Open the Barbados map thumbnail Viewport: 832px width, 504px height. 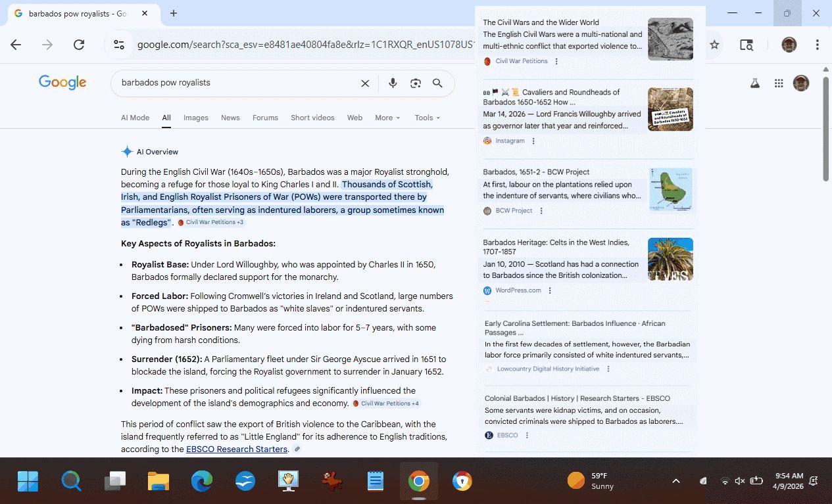670,189
